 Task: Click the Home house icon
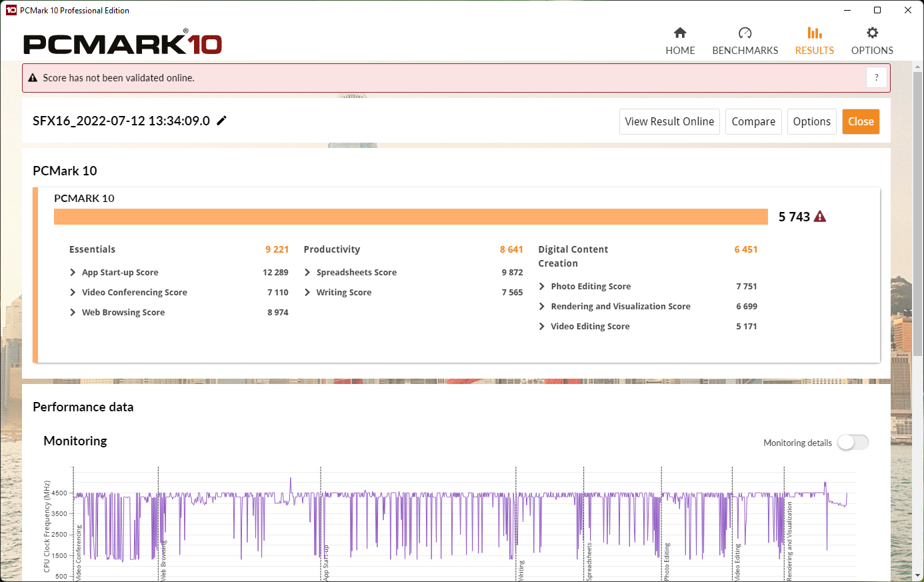(x=680, y=33)
